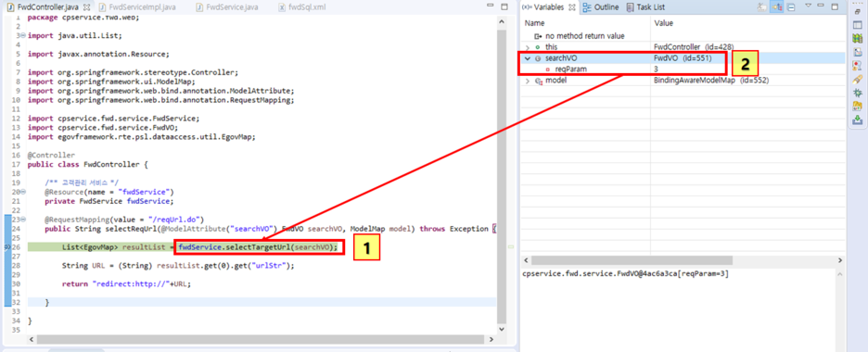Toggle import folding at line 3
This screenshot has width=868, height=352.
pyautogui.click(x=22, y=36)
